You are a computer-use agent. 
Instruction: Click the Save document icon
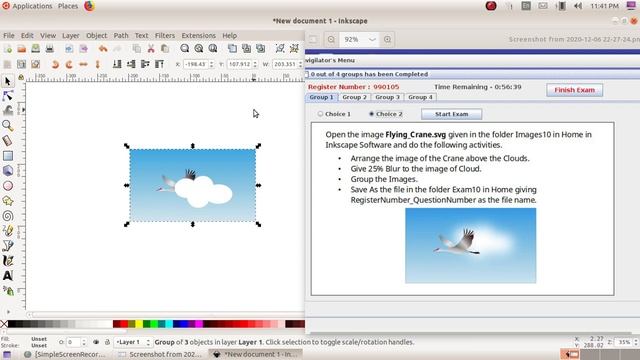36,49
